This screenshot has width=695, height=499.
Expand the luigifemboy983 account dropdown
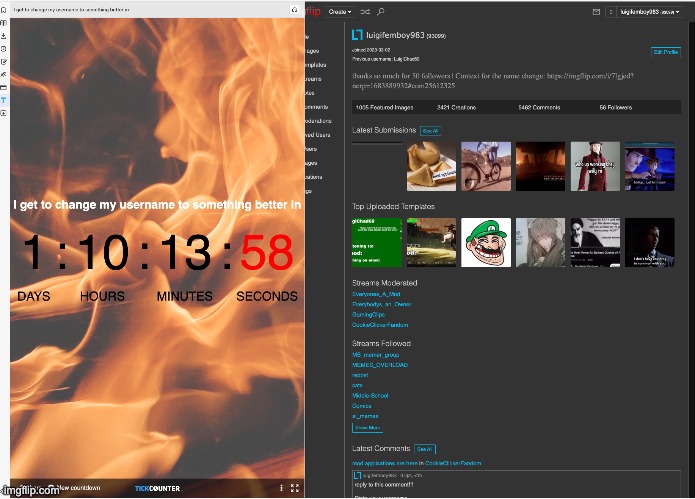650,12
